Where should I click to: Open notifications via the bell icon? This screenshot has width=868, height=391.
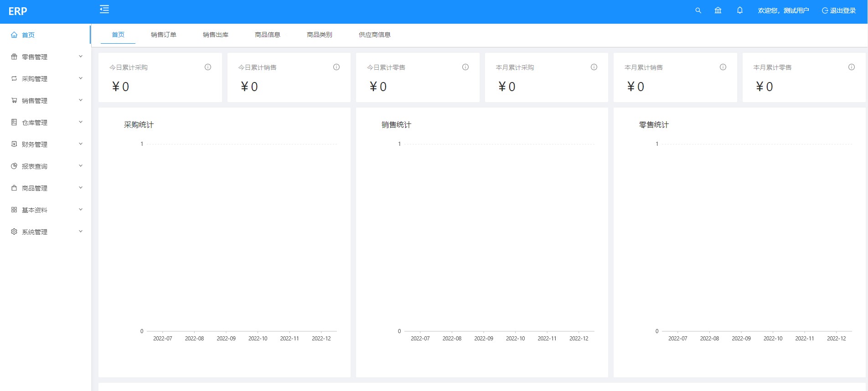740,10
